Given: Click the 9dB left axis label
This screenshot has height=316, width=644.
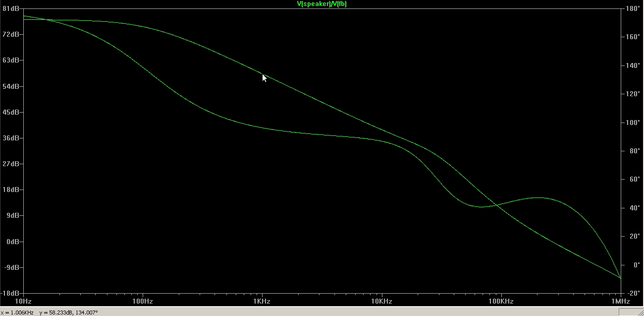Looking at the screenshot, I should point(12,215).
